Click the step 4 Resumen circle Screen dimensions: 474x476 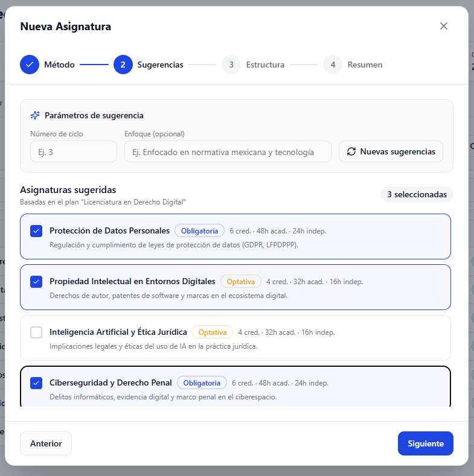[333, 65]
